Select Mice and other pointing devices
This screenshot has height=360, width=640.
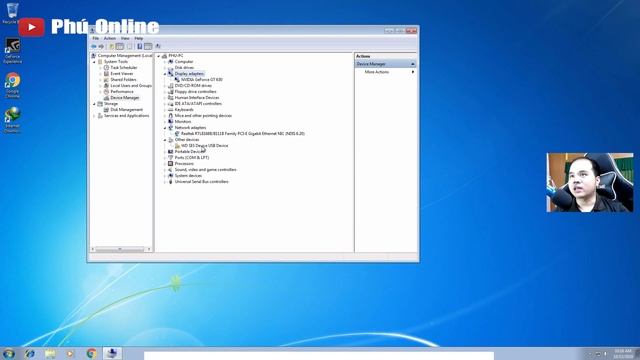203,116
